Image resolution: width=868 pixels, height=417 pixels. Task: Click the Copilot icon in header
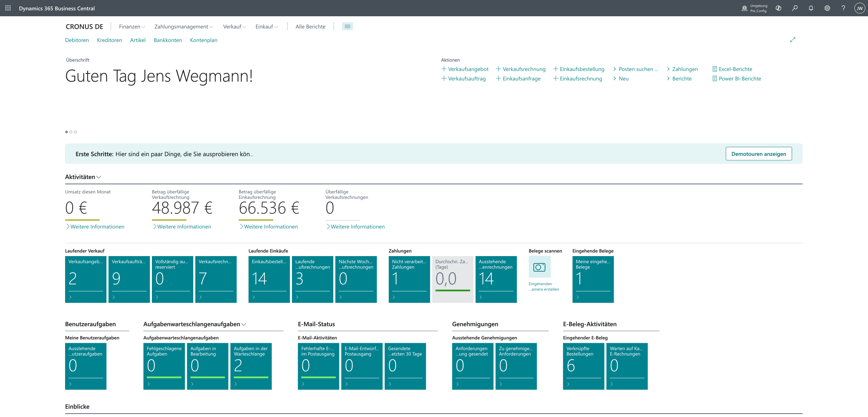pos(778,8)
